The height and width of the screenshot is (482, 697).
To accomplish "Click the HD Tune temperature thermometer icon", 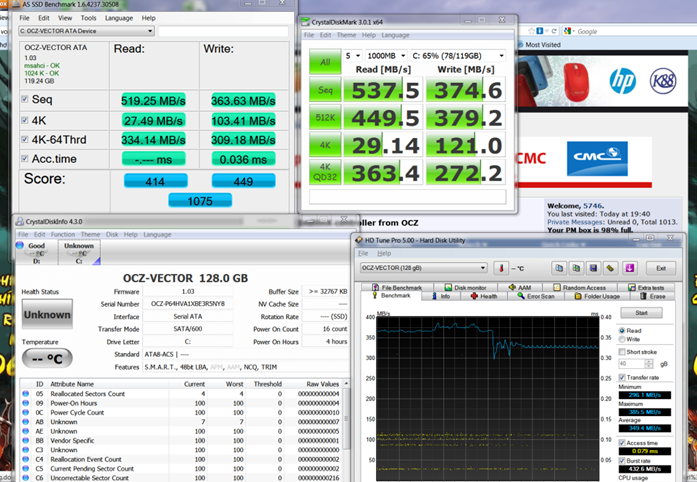I will coord(501,268).
